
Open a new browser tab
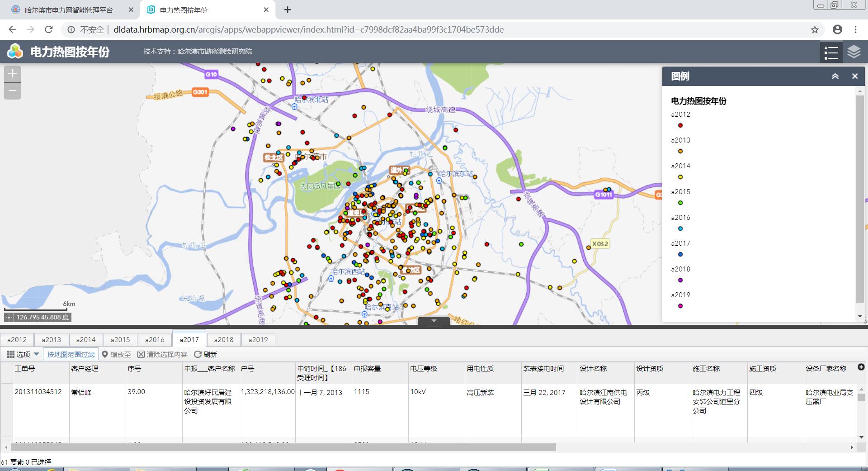288,10
